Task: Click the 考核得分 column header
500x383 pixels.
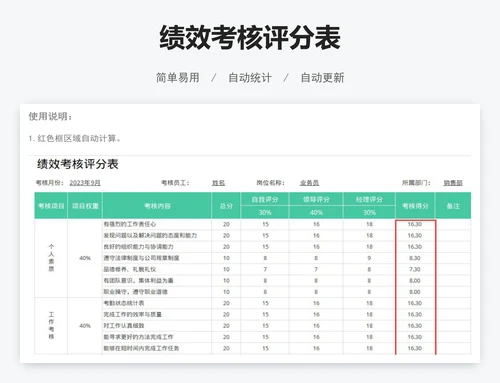Action: pyautogui.click(x=415, y=206)
